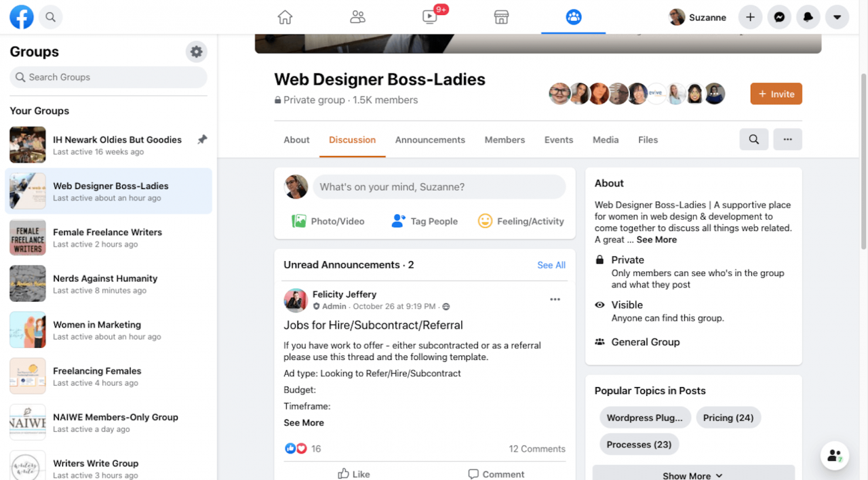Open Facebook Marketplace
Image resolution: width=868 pixels, height=480 pixels.
click(501, 17)
